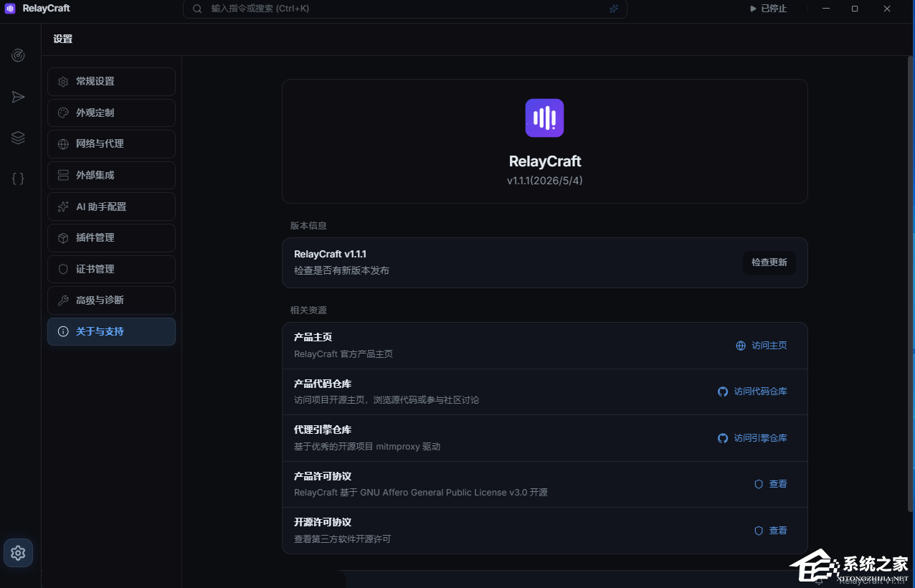
Task: Open the 常规设置 settings section
Action: click(111, 82)
